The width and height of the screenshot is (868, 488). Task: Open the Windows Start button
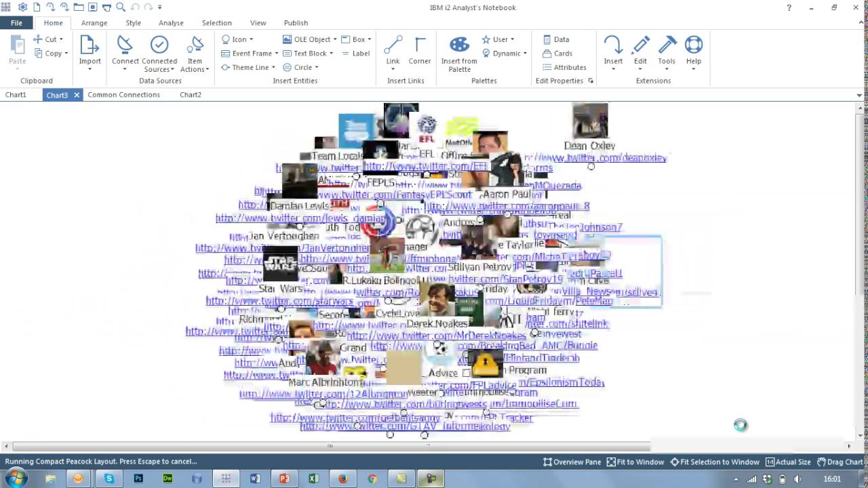(x=15, y=479)
